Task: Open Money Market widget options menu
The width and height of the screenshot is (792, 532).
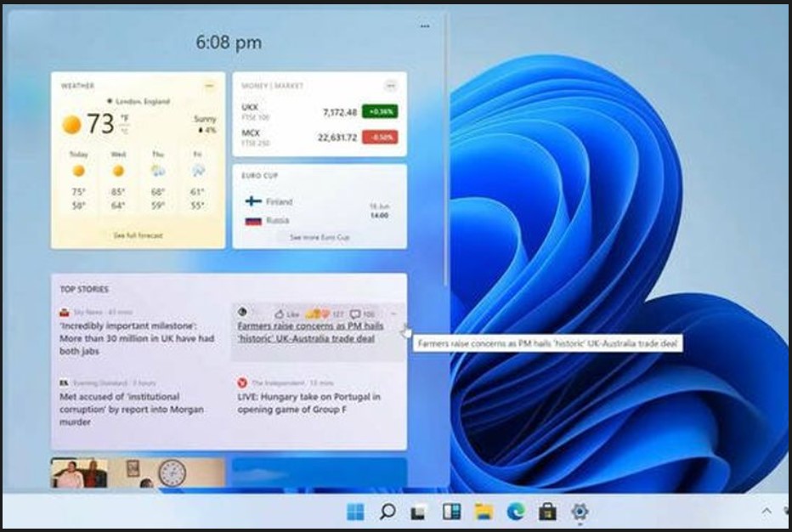Action: [x=390, y=86]
